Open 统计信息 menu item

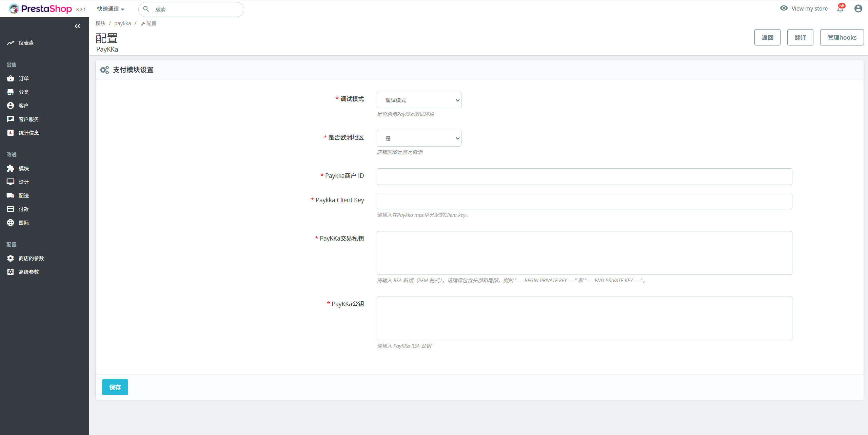coord(29,133)
